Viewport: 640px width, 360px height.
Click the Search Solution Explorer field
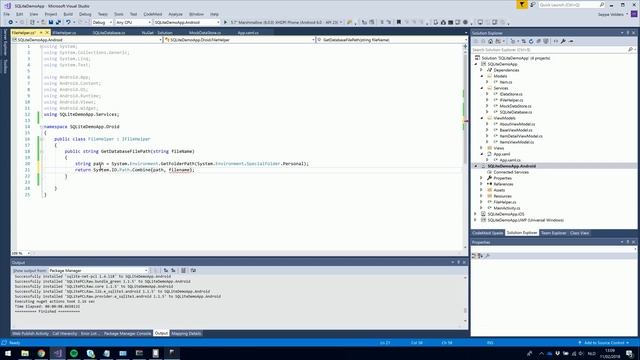click(554, 50)
